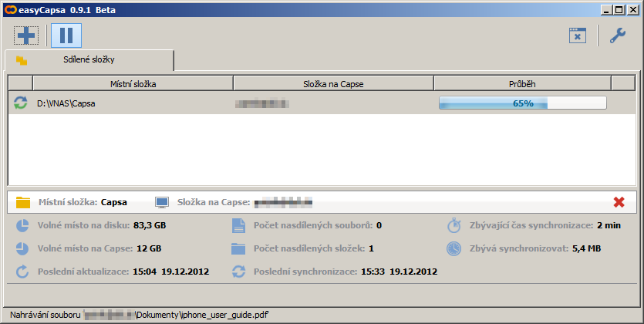Click the stopwatch remaining sync time icon
This screenshot has width=644, height=324.
tap(454, 226)
